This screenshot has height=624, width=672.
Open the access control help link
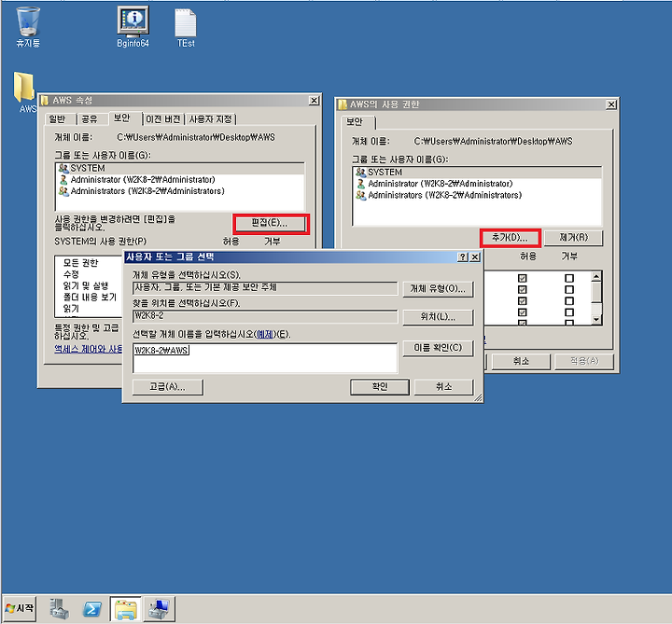pos(89,349)
